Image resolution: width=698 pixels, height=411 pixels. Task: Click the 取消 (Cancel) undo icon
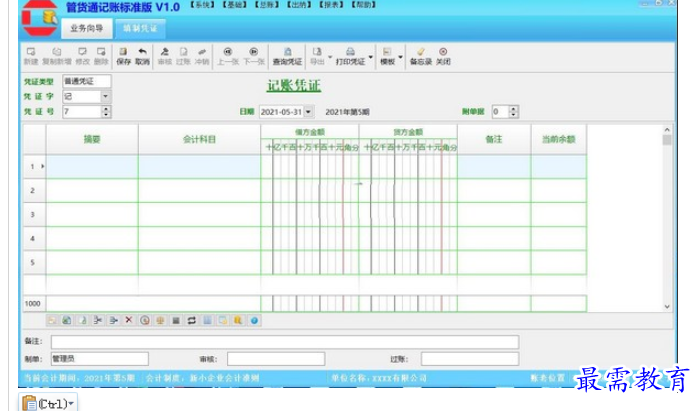click(x=142, y=54)
